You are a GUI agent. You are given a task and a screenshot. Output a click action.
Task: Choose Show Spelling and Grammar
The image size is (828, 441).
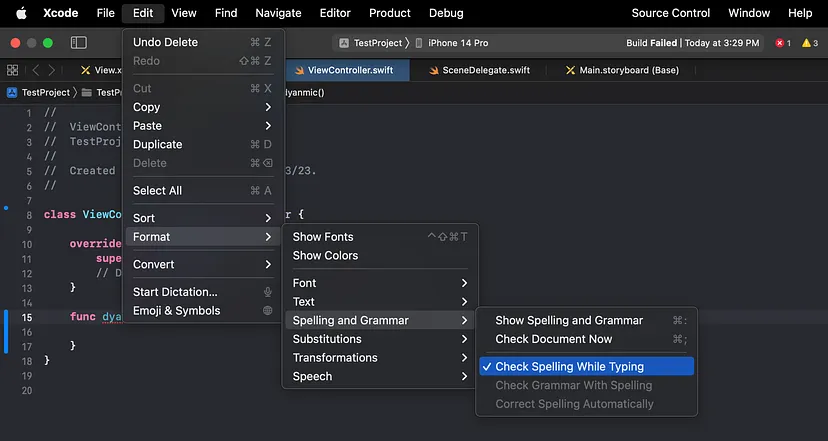point(586,321)
